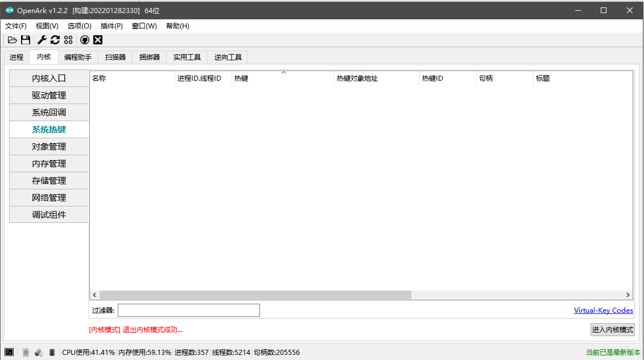This screenshot has width=644, height=360.
Task: Click the 内存使用:59.13% status entry
Action: pyautogui.click(x=145, y=352)
